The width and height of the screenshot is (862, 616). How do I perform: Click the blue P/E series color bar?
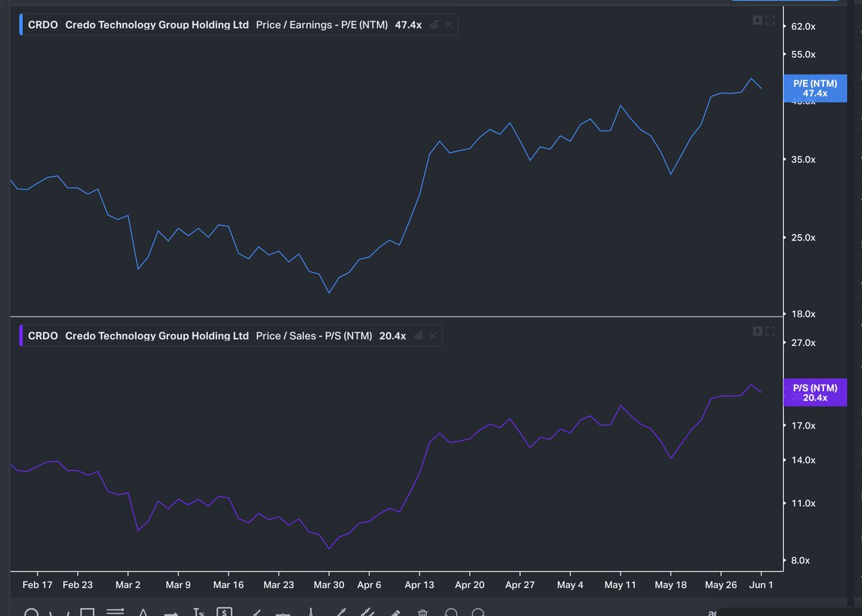point(21,24)
